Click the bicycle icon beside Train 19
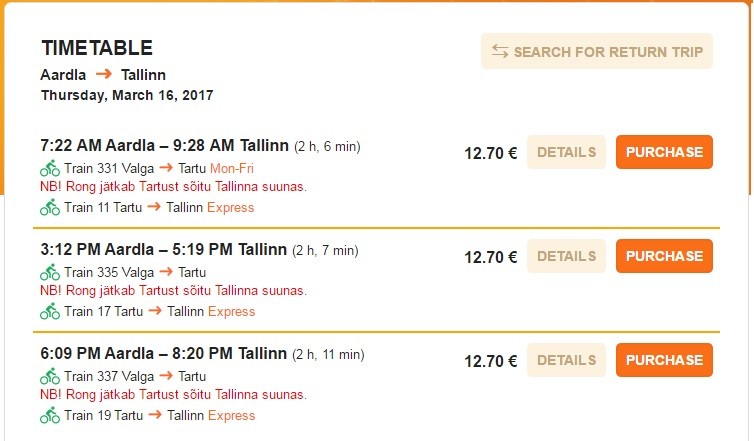Image resolution: width=754 pixels, height=441 pixels. click(50, 416)
